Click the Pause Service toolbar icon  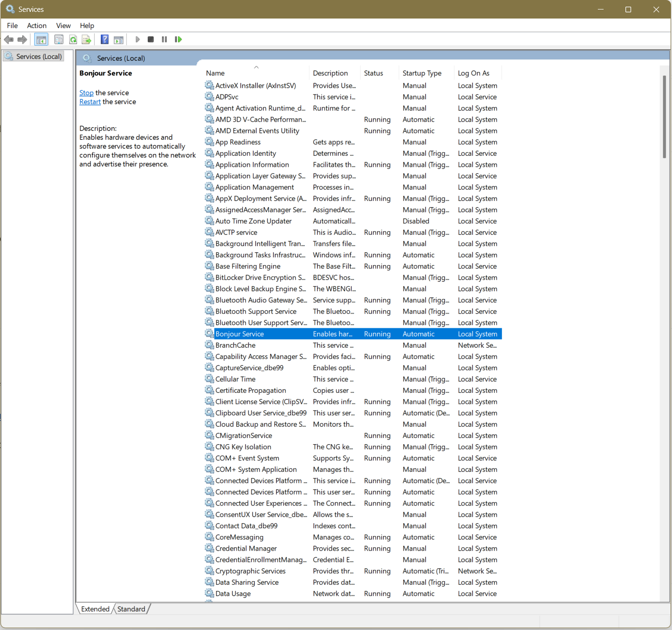point(164,39)
